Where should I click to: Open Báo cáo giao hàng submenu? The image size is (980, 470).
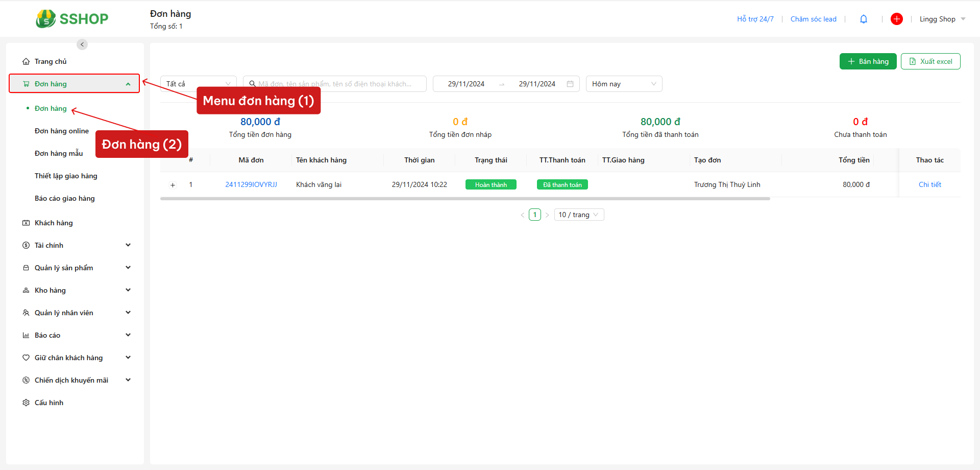pyautogui.click(x=65, y=198)
